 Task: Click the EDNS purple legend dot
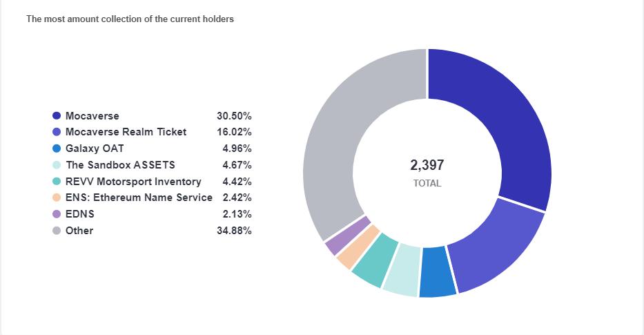[57, 214]
